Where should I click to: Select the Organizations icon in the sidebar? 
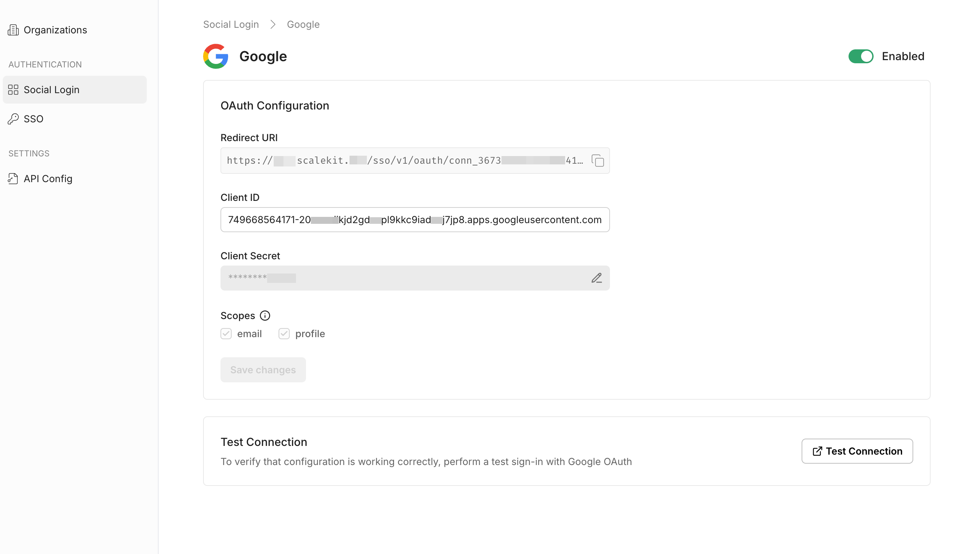coord(13,30)
